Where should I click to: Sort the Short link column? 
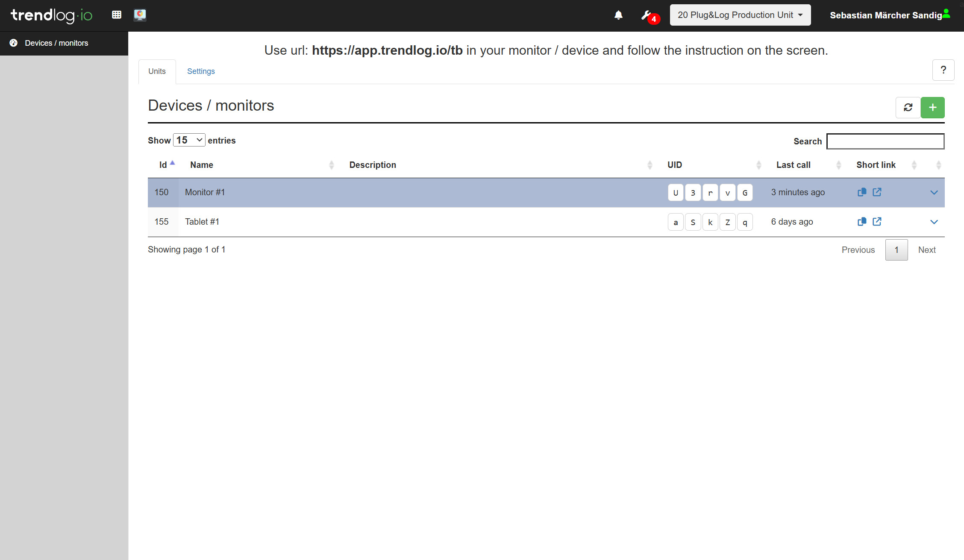[914, 165]
